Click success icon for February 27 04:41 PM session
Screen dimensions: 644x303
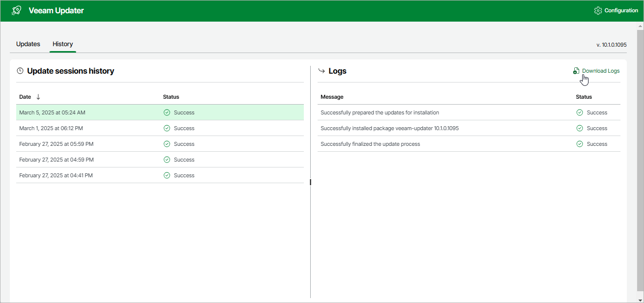pos(166,175)
